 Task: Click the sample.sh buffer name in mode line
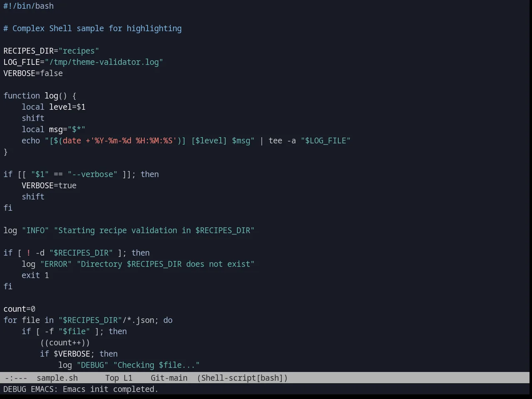[57, 378]
